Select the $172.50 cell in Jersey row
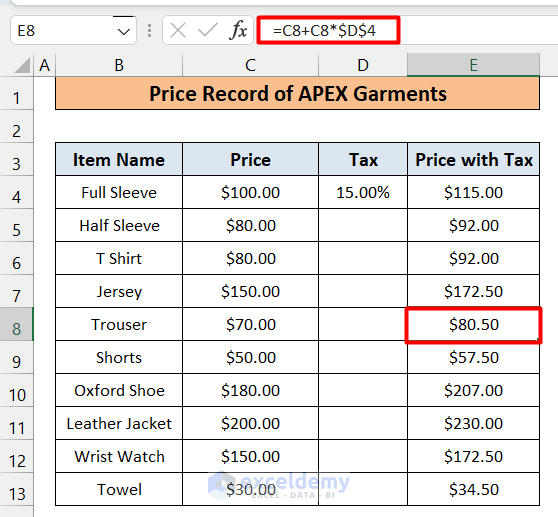 pyautogui.click(x=473, y=291)
